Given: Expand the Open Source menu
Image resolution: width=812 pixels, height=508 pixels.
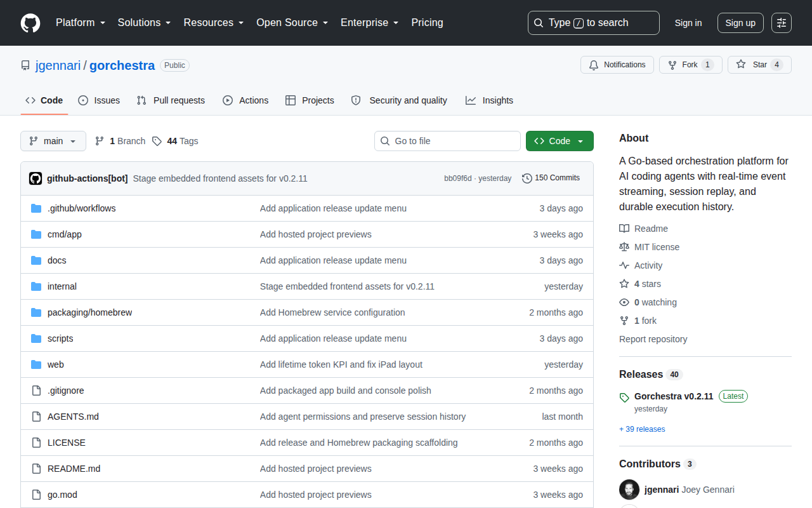Looking at the screenshot, I should (292, 23).
